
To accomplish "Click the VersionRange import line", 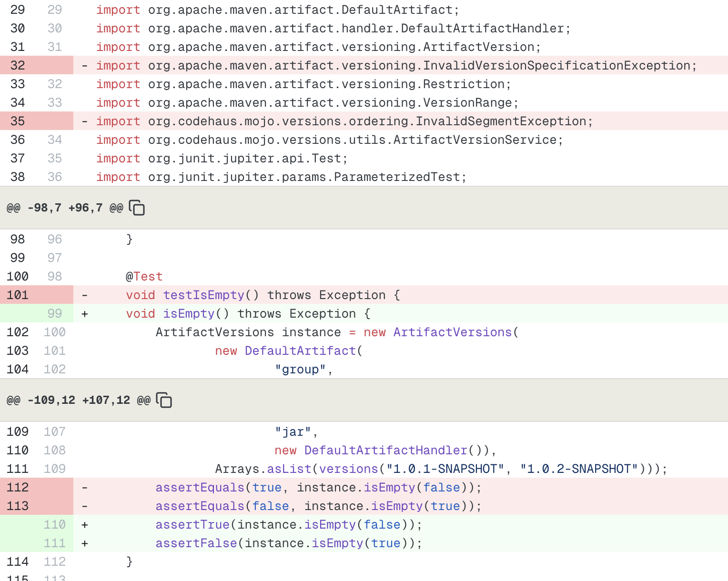I will [307, 102].
